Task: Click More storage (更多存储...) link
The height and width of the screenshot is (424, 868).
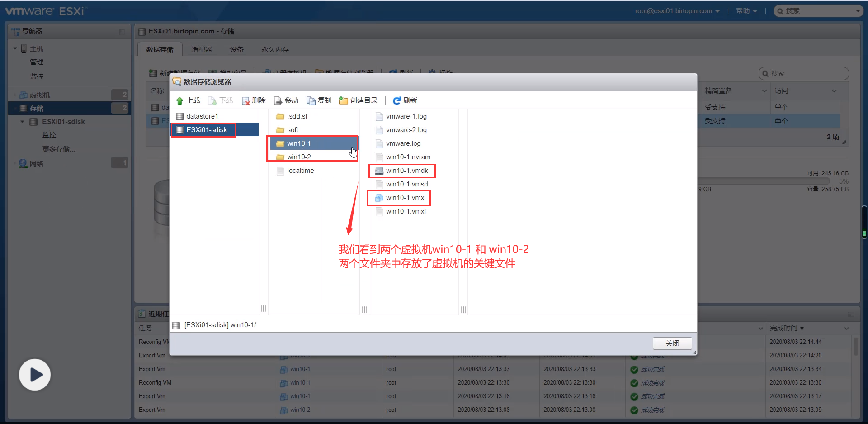Action: tap(59, 149)
